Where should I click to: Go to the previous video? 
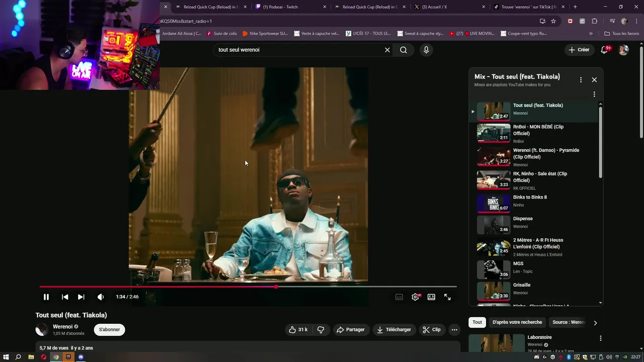click(65, 297)
